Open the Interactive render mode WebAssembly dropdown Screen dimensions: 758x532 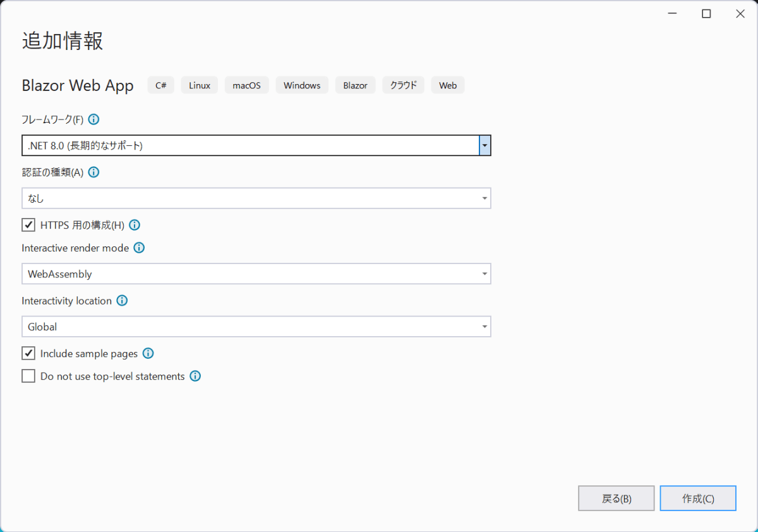point(256,274)
